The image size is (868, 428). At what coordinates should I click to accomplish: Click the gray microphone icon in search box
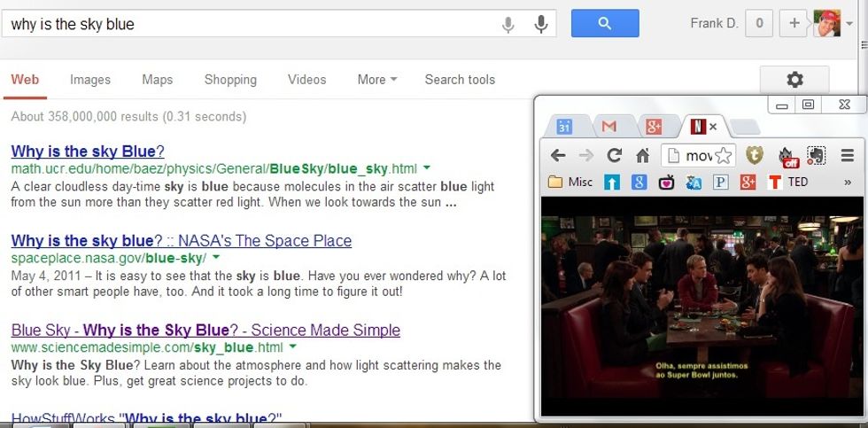(508, 24)
